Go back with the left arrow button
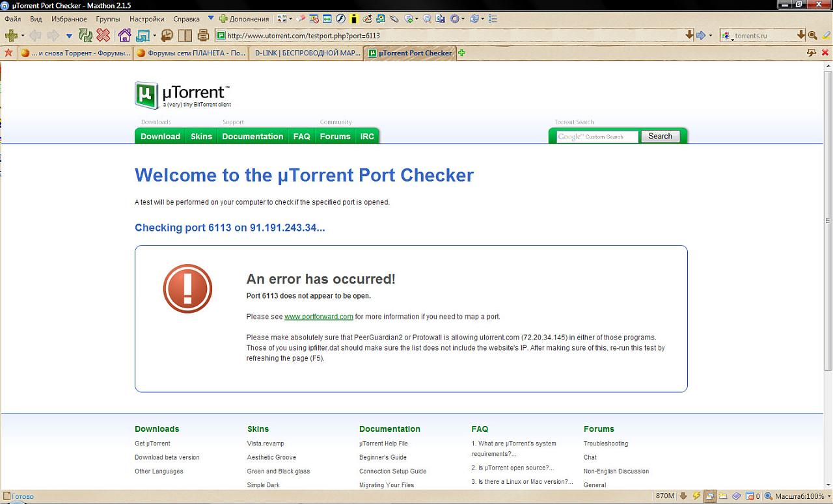 pos(34,35)
